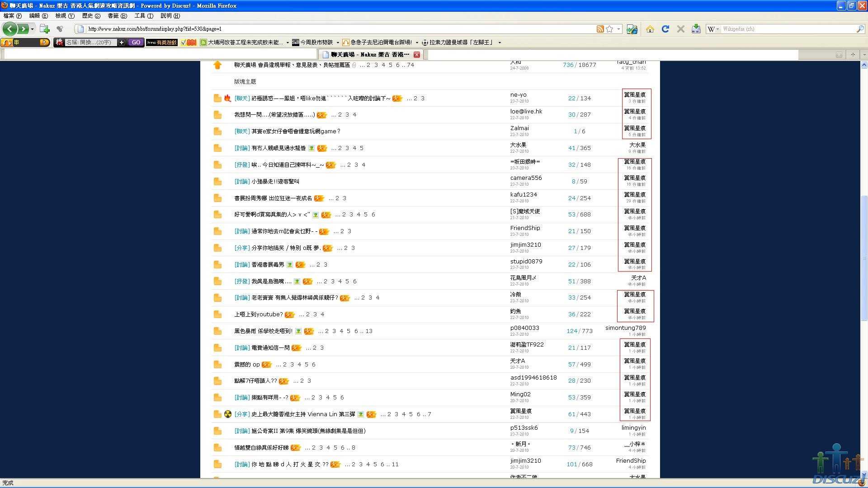
Task: Click folder icon of 我想問一問 thread
Action: click(x=217, y=115)
